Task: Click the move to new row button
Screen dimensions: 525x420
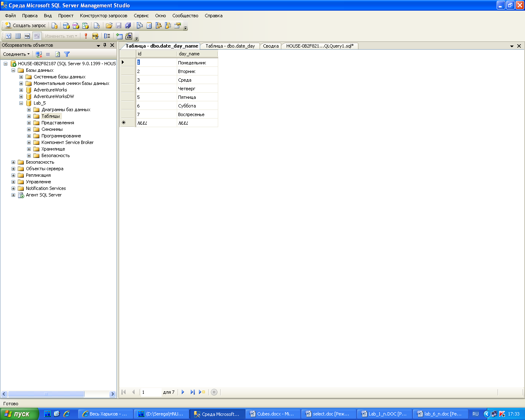Action: (x=202, y=392)
